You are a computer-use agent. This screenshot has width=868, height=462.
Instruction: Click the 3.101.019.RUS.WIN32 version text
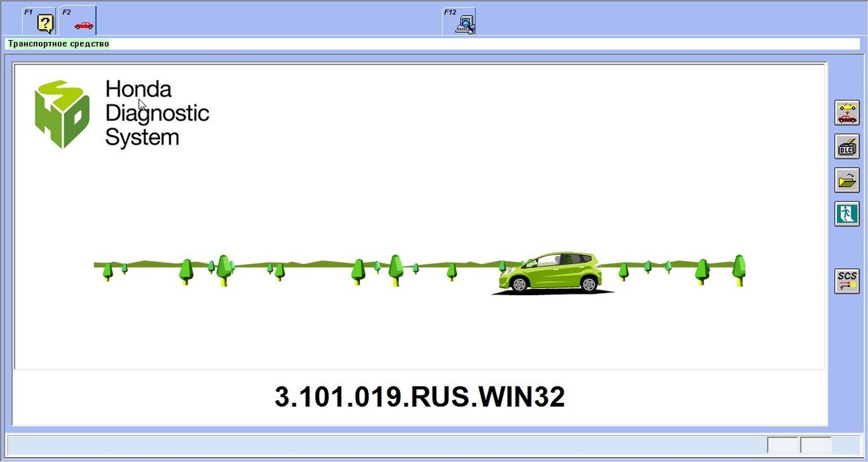coord(420,397)
